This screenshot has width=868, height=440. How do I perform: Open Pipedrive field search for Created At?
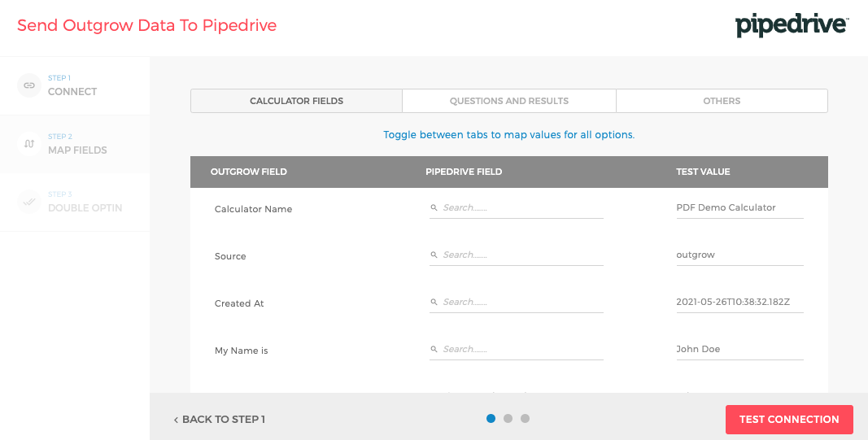pos(517,303)
